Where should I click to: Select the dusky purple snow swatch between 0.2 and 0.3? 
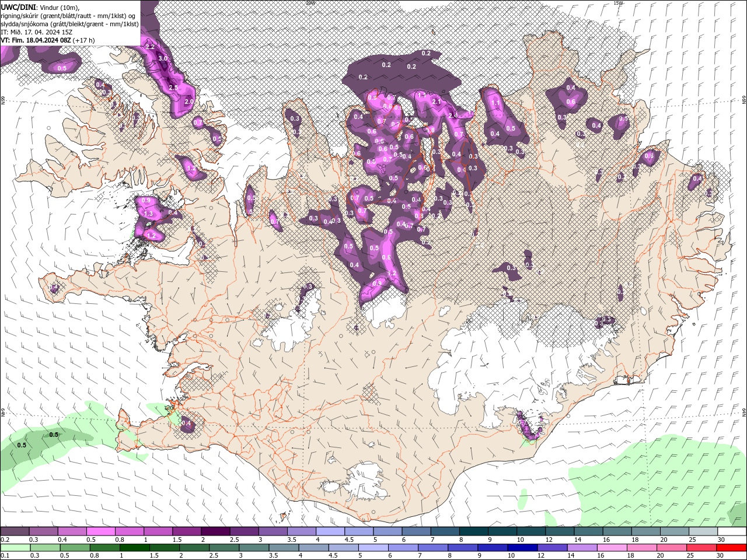pyautogui.click(x=15, y=531)
